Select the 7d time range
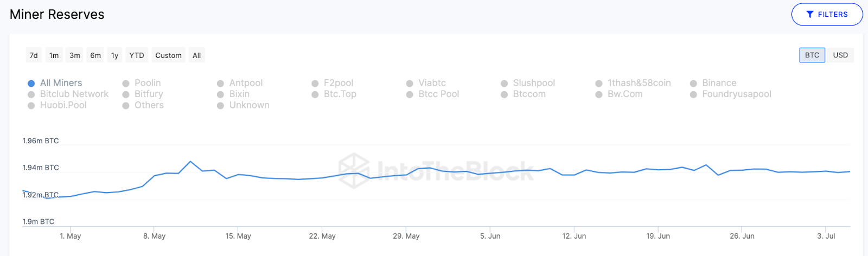 34,55
